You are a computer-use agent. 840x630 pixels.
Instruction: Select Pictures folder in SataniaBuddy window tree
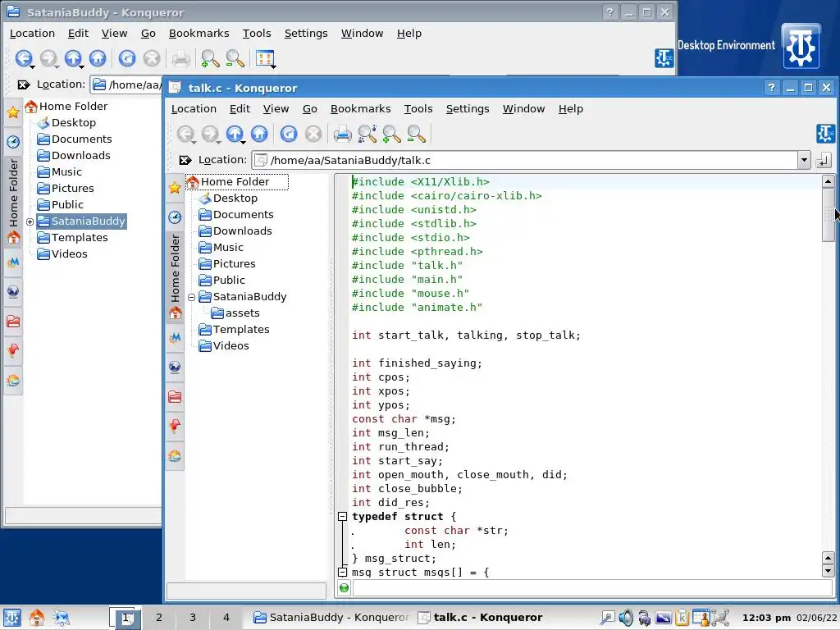[x=66, y=188]
